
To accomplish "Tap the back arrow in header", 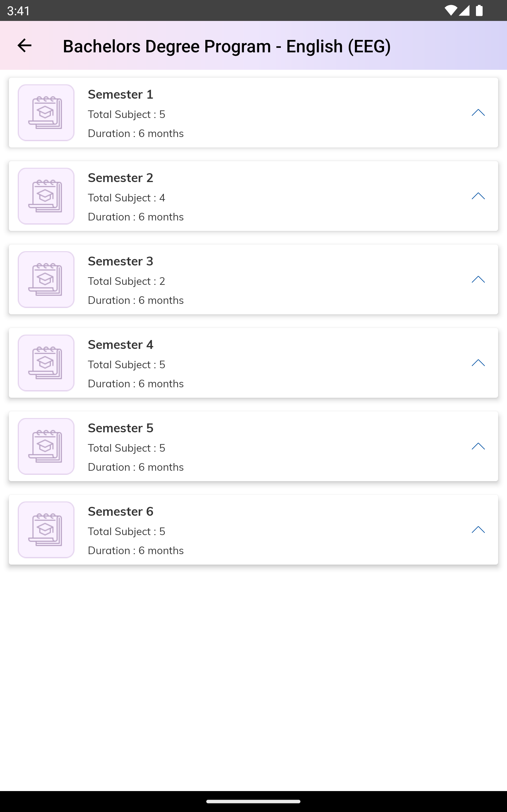I will pyautogui.click(x=24, y=45).
